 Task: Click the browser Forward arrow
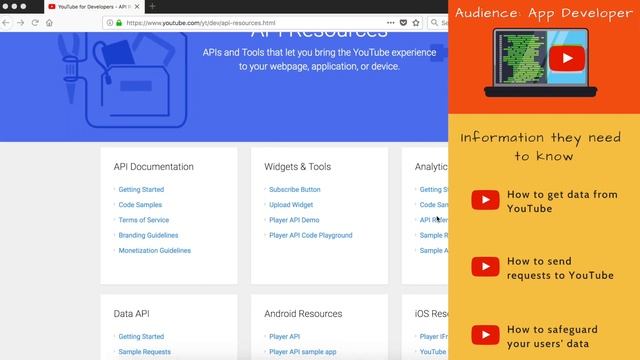20,23
